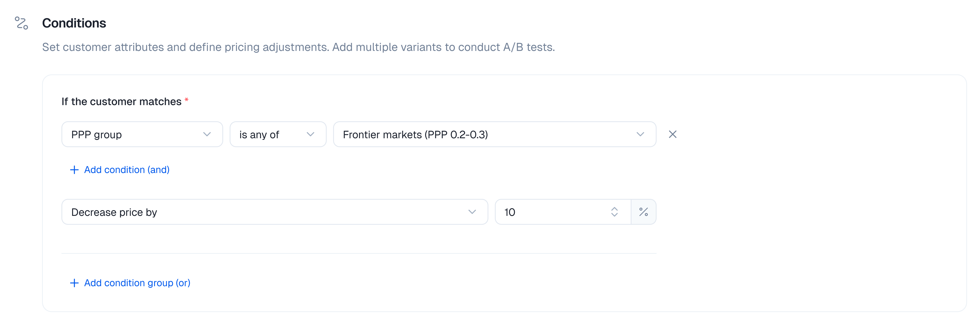Increment the price value using up arrow
This screenshot has height=325, width=980.
(614, 209)
